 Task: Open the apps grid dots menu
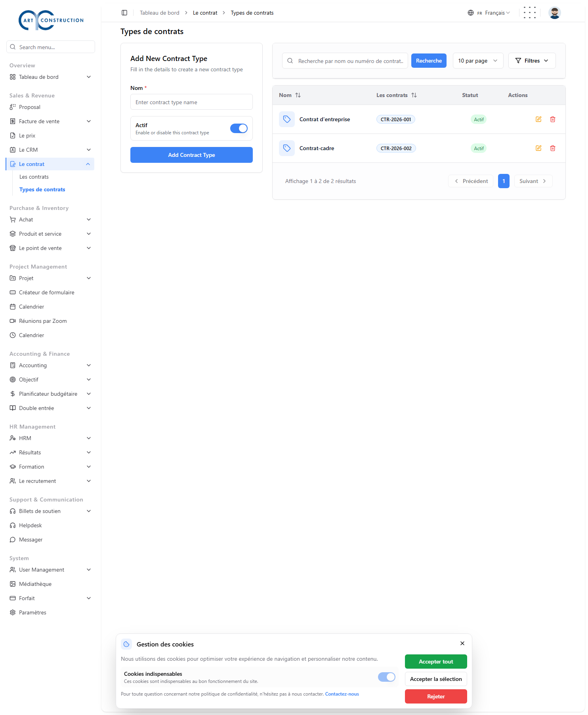[529, 13]
